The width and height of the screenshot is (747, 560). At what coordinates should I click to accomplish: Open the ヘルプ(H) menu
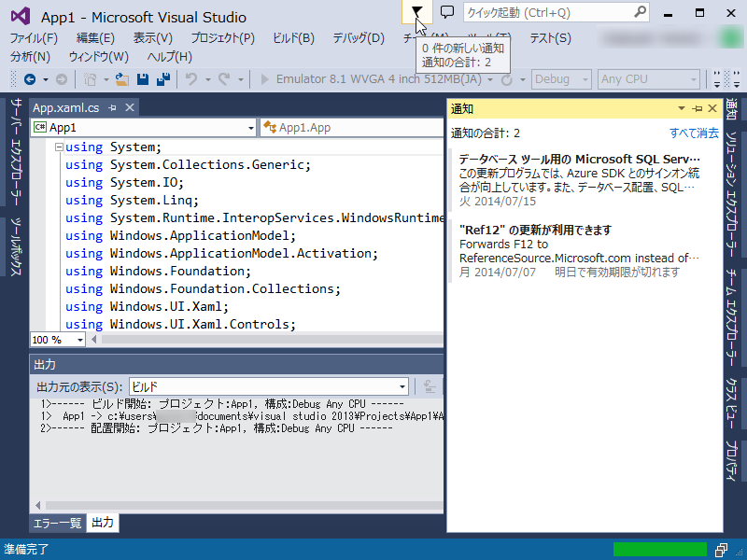(x=169, y=57)
